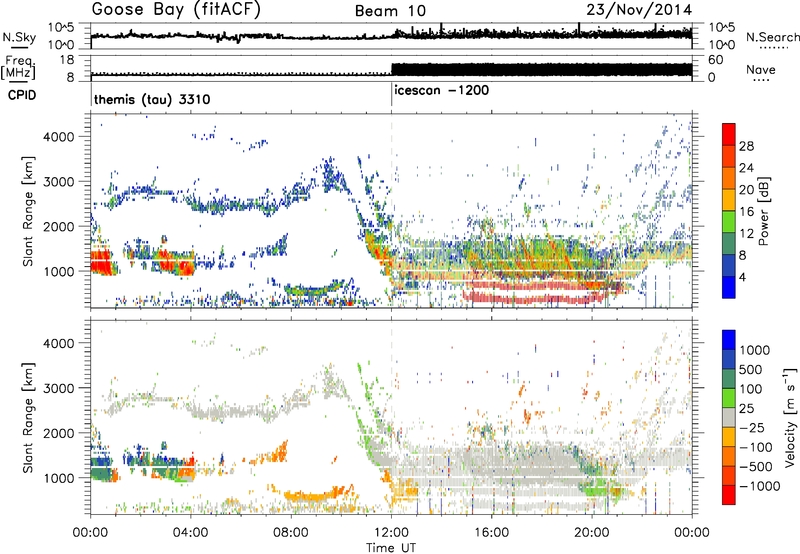Click the '08:00' time axis label
The height and width of the screenshot is (554, 800).
[x=291, y=532]
